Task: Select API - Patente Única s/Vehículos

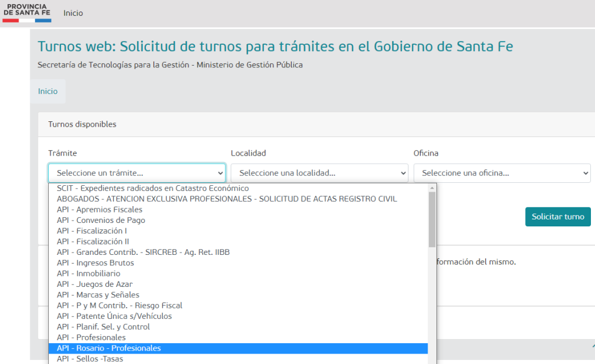Action: [114, 316]
